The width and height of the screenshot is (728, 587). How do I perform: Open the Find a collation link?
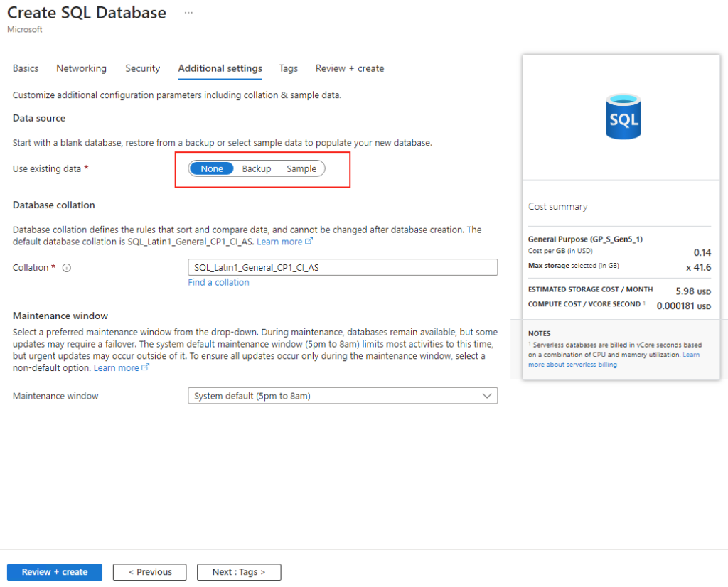pos(219,282)
